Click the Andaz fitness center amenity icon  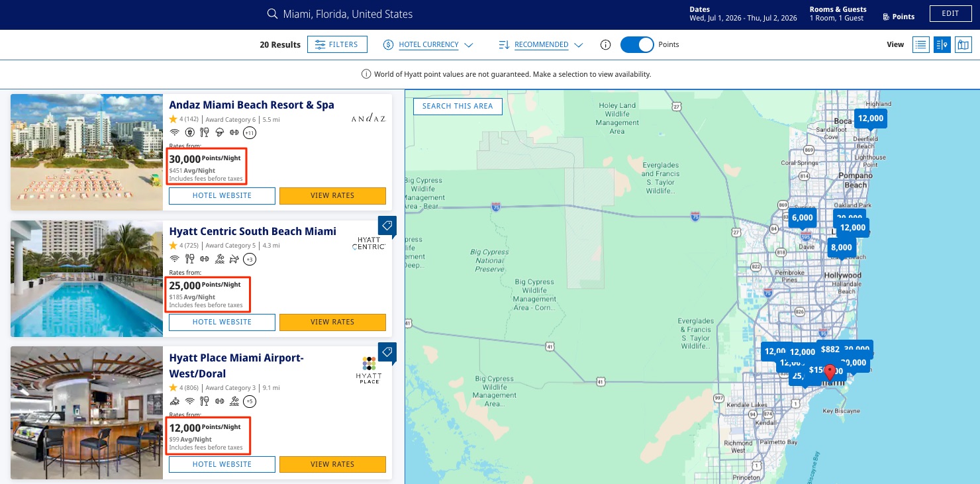coord(234,132)
